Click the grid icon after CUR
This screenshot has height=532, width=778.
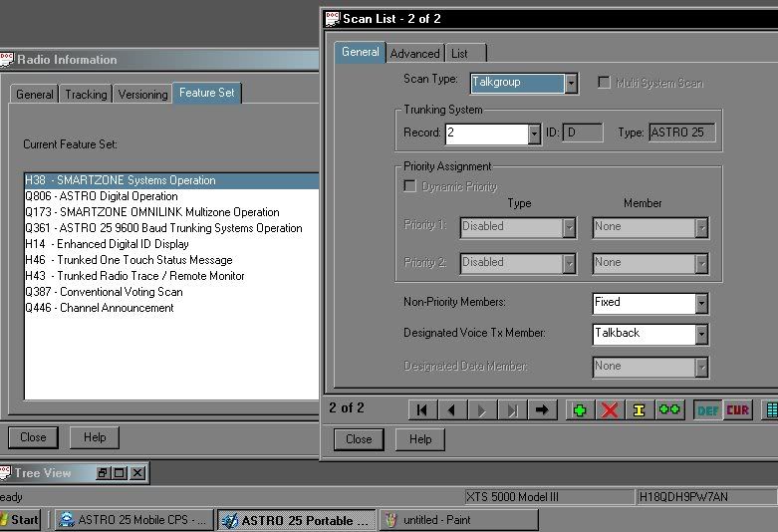[771, 410]
